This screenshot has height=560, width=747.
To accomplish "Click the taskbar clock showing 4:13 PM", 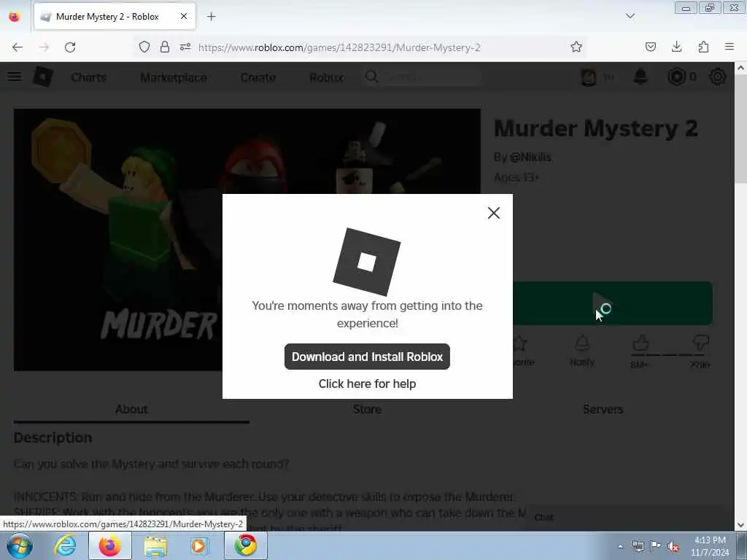I will tap(710, 546).
